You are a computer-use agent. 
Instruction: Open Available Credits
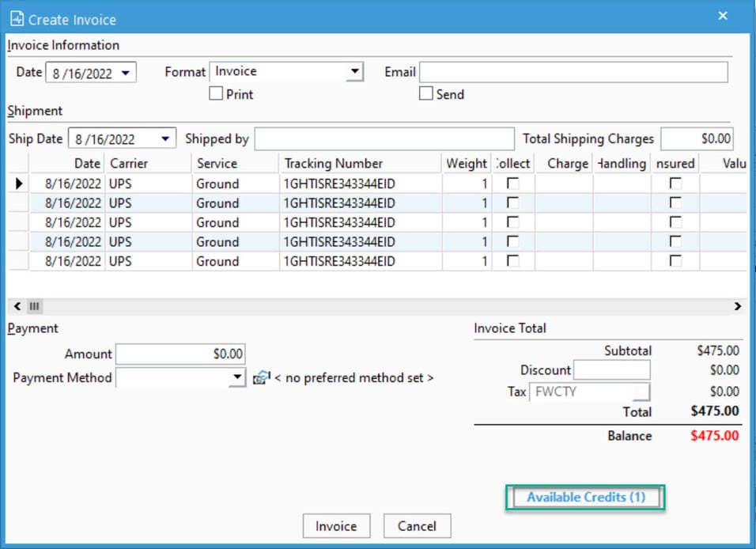point(584,497)
